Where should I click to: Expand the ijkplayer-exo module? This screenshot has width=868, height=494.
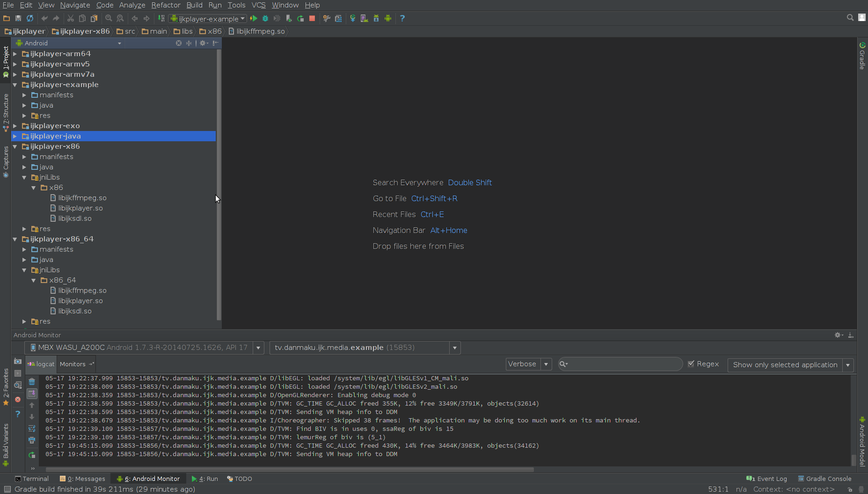pos(15,126)
